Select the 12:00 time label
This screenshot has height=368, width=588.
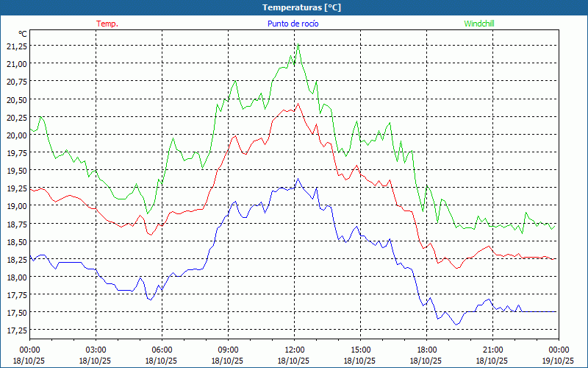294,350
